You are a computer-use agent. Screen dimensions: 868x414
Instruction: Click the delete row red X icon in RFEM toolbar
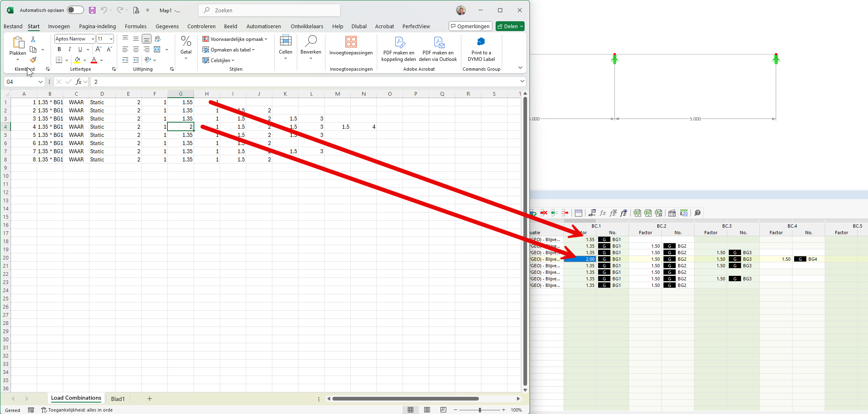pyautogui.click(x=544, y=213)
